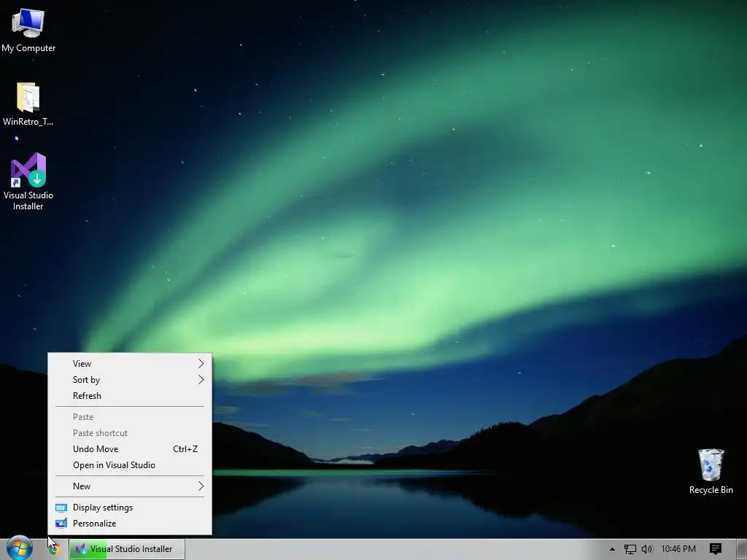747x560 pixels.
Task: Open Personalize from the context menu
Action: pos(130,524)
